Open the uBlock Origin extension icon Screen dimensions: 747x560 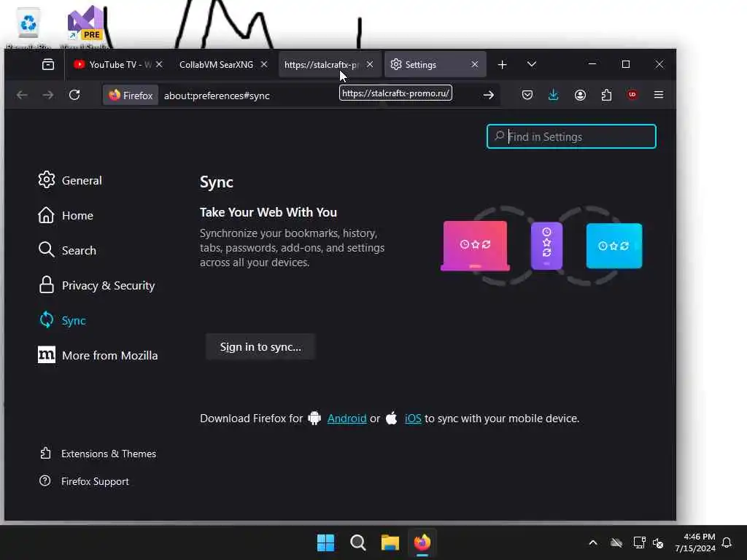tap(632, 95)
